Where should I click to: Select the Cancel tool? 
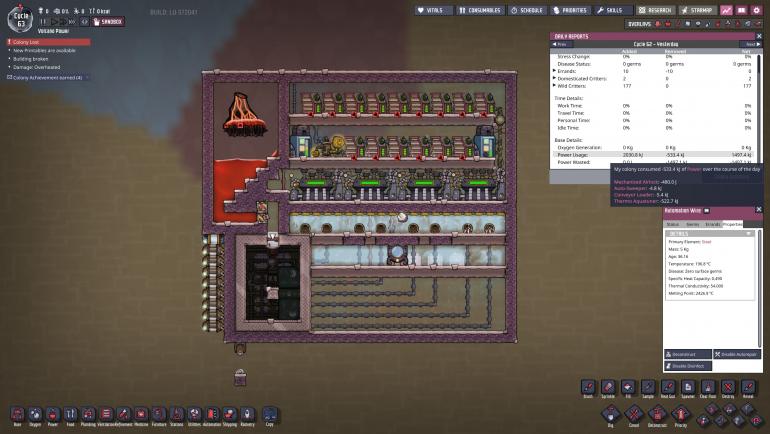pos(634,414)
